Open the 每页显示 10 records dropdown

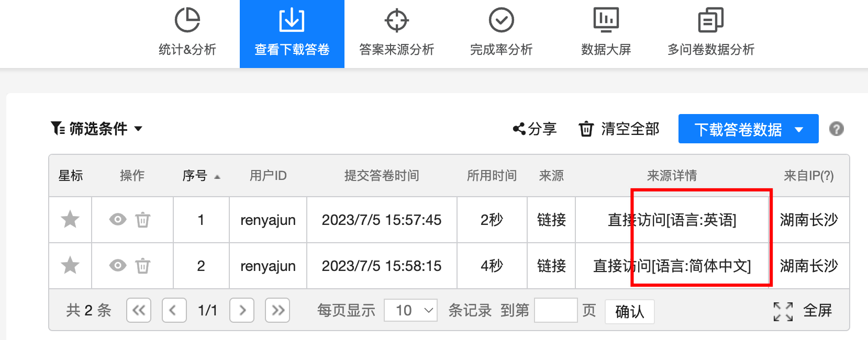click(x=410, y=310)
